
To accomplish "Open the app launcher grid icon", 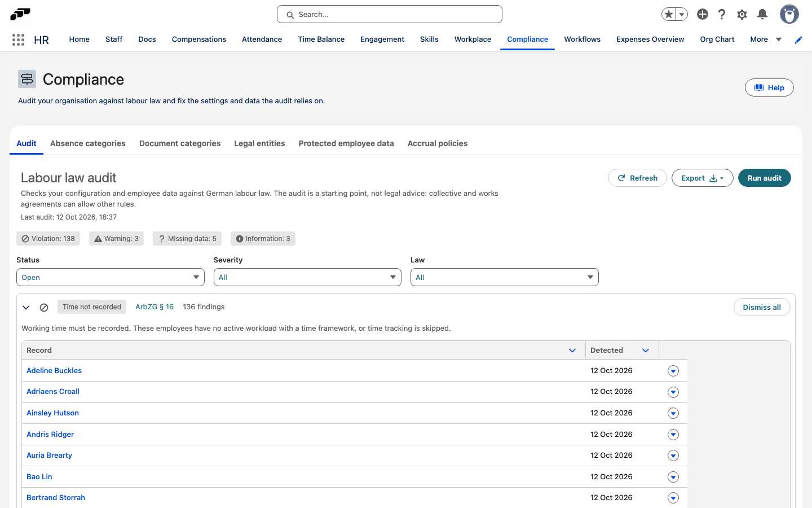I will [x=18, y=40].
